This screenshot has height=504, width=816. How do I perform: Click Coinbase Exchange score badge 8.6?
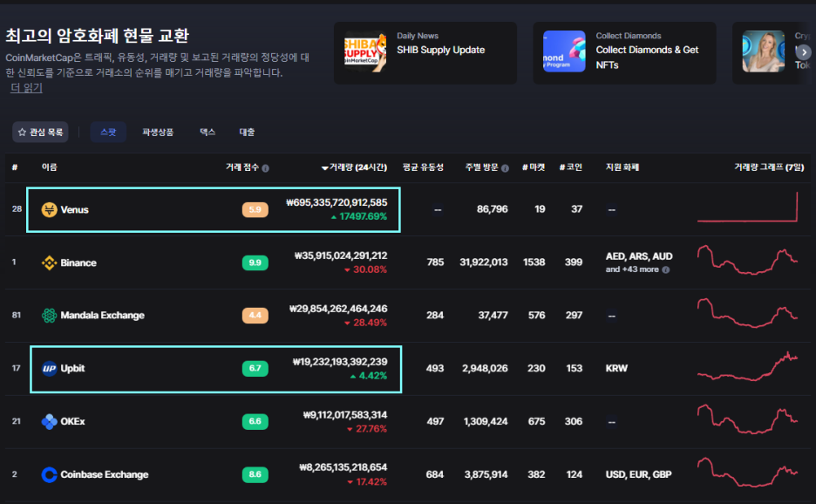pos(255,474)
